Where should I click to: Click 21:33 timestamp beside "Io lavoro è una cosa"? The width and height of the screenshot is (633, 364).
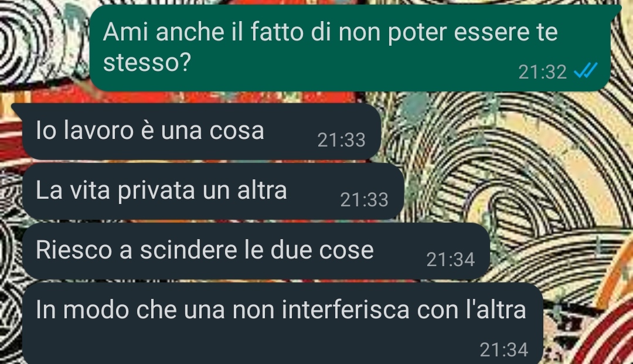[341, 140]
